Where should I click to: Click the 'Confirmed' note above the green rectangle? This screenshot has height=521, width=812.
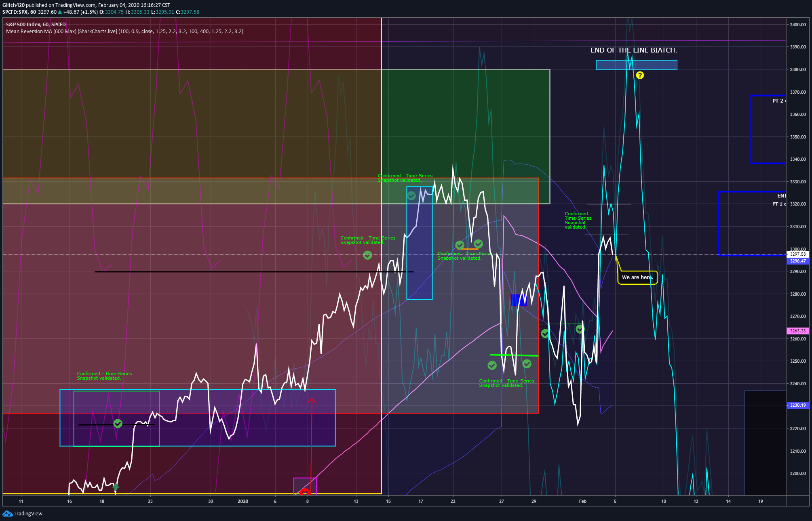pos(104,376)
